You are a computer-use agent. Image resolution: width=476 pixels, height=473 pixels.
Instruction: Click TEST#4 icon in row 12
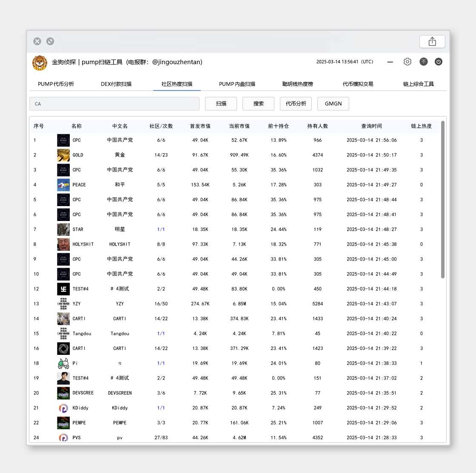tap(63, 289)
